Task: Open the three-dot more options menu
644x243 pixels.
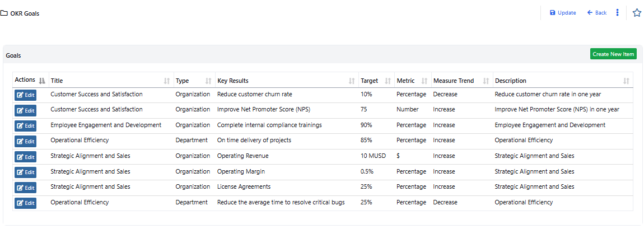Action: (617, 13)
